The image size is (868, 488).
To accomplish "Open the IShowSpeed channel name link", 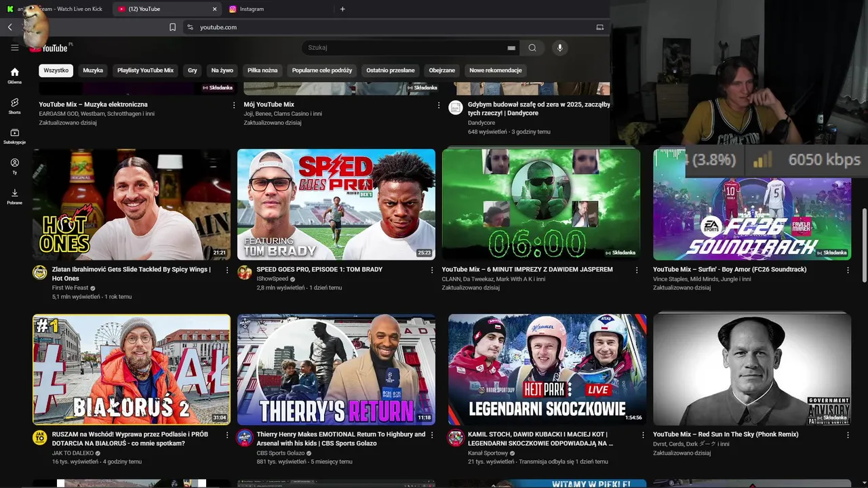I will (x=273, y=279).
